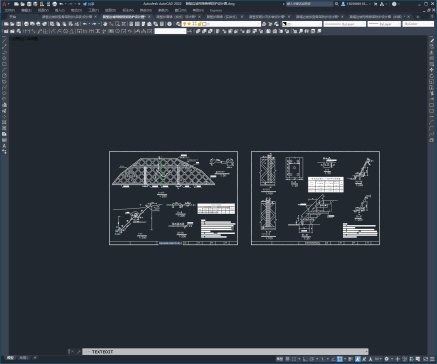Click the TEXTEDIT command line input
437x364 pixels.
225,352
